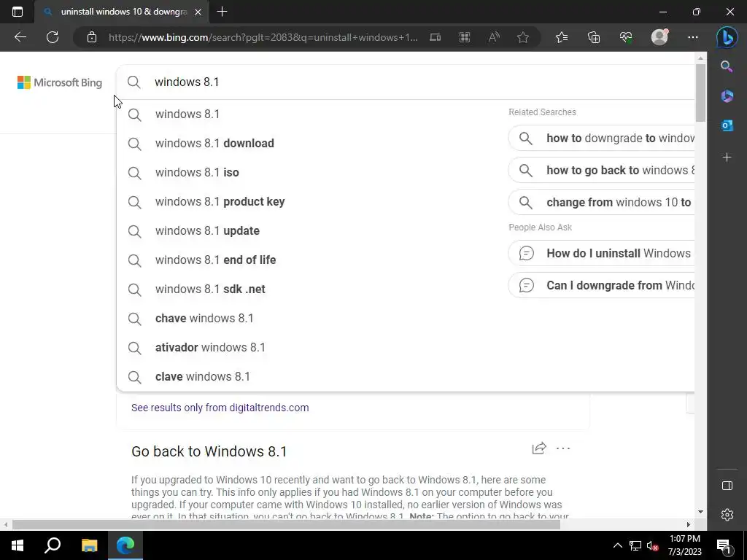Choose suggestion windows 8.1 update
The height and width of the screenshot is (560, 747).
(x=310, y=230)
